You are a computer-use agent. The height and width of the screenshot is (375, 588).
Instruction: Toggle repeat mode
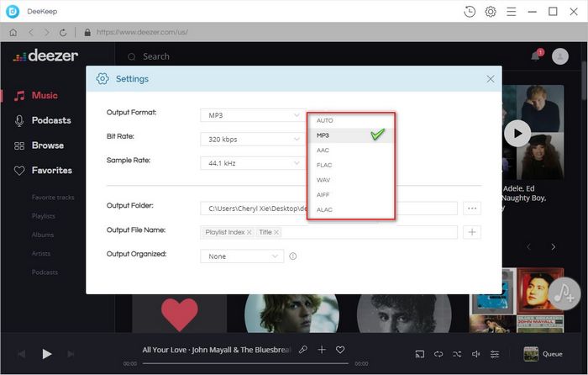tap(438, 354)
